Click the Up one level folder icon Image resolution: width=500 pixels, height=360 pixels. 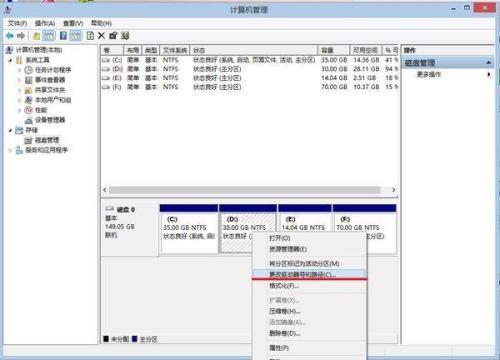tap(36, 36)
